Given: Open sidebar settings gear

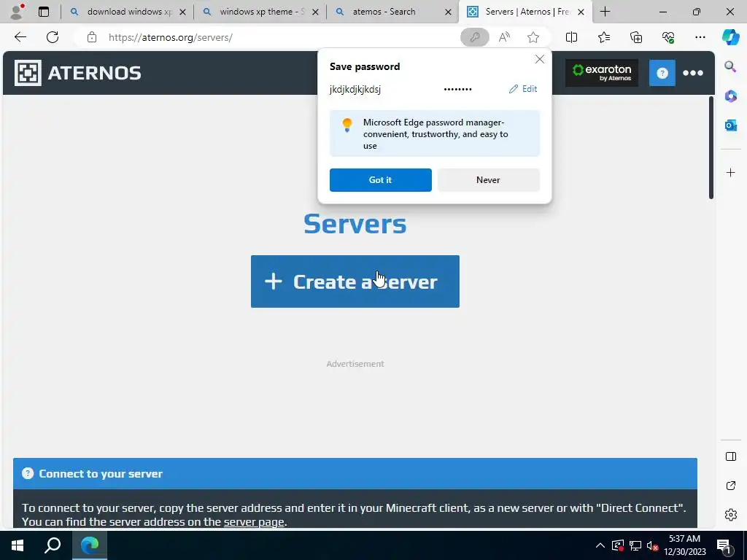Looking at the screenshot, I should coord(730,515).
